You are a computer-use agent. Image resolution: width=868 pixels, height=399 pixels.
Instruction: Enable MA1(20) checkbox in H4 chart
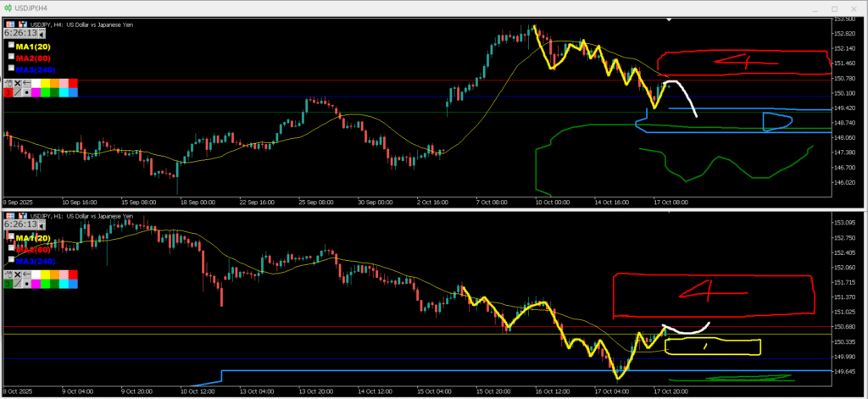coord(11,45)
